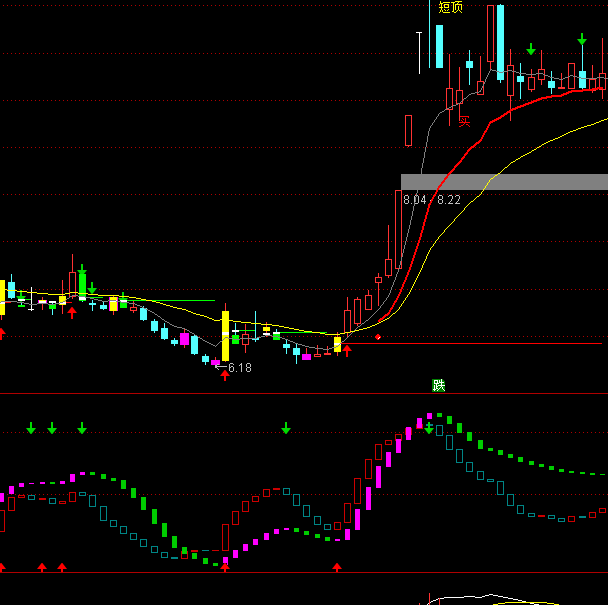Click the red up arrow at the bottom center of the indicator panel
Viewport: 608px width, 605px height.
click(x=337, y=567)
